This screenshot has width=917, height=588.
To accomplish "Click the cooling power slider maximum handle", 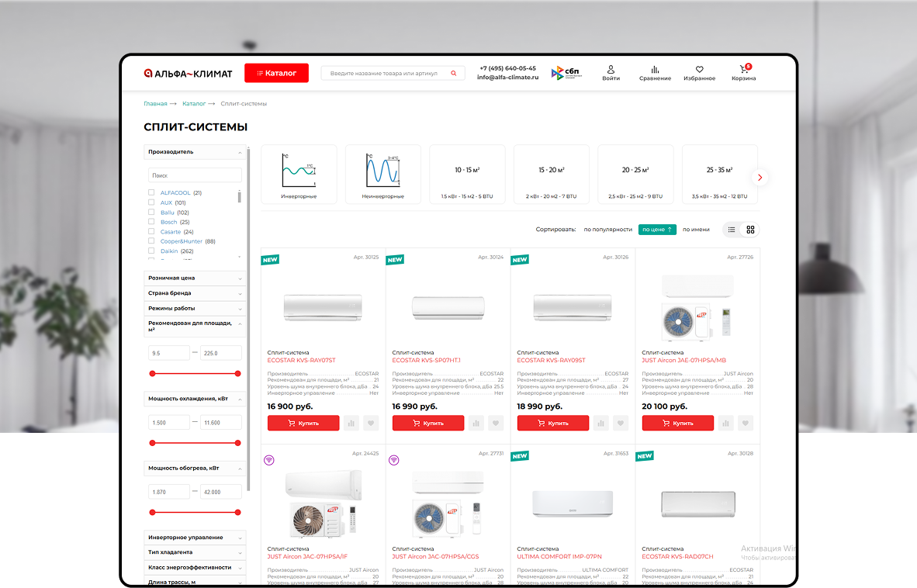I will 237,443.
